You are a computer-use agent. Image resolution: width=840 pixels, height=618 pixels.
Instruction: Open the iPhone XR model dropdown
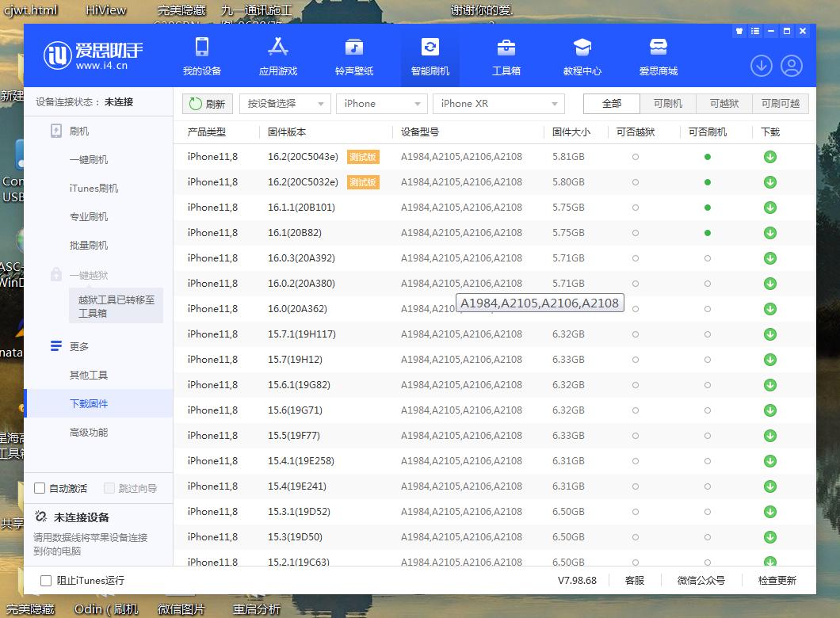[498, 103]
